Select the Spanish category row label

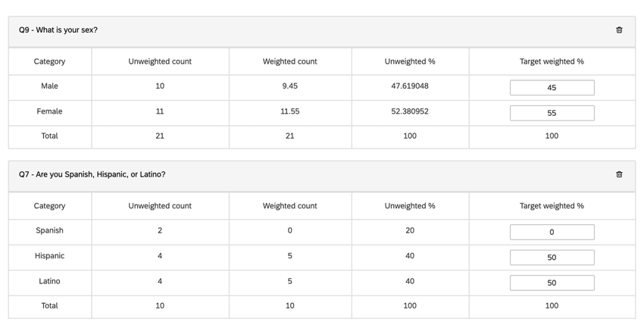click(x=49, y=230)
